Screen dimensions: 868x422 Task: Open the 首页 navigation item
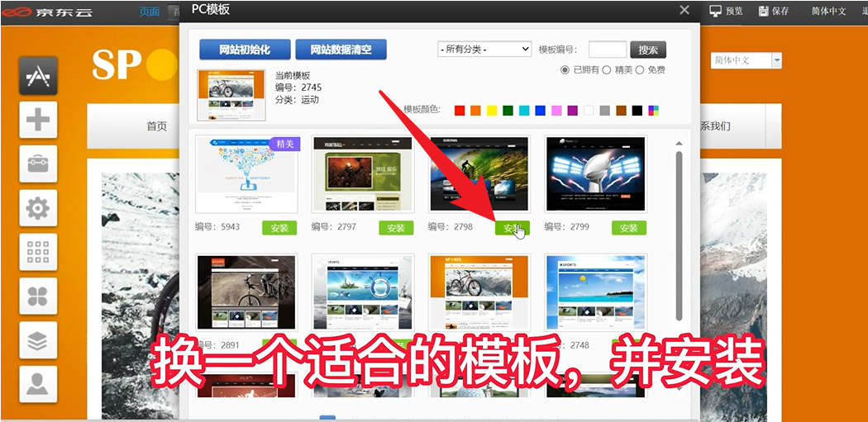click(157, 126)
